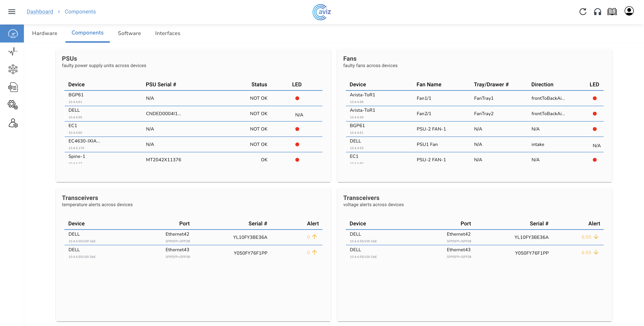Select the dashboard gauge sidebar icon

[x=13, y=34]
